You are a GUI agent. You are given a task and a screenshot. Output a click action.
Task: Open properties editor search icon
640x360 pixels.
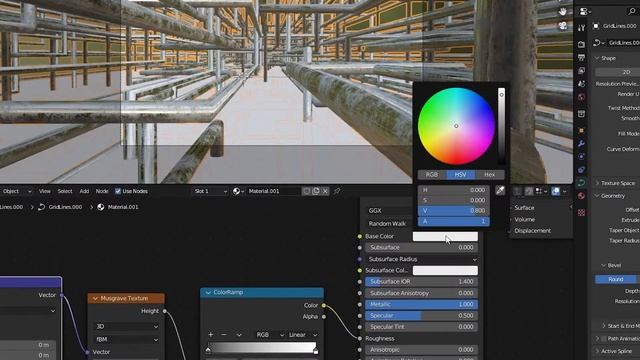click(x=632, y=12)
